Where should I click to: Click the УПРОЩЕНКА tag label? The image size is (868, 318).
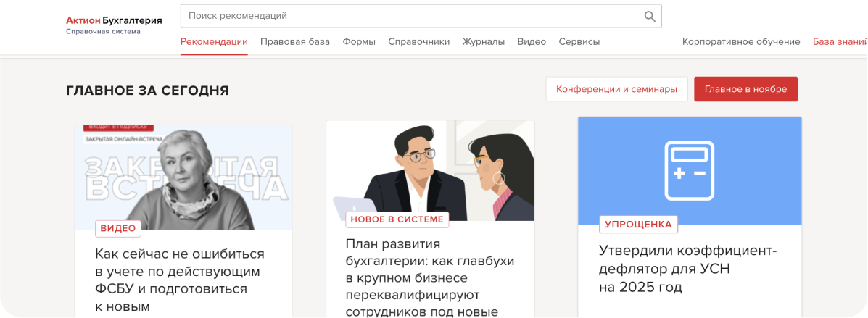(x=638, y=225)
